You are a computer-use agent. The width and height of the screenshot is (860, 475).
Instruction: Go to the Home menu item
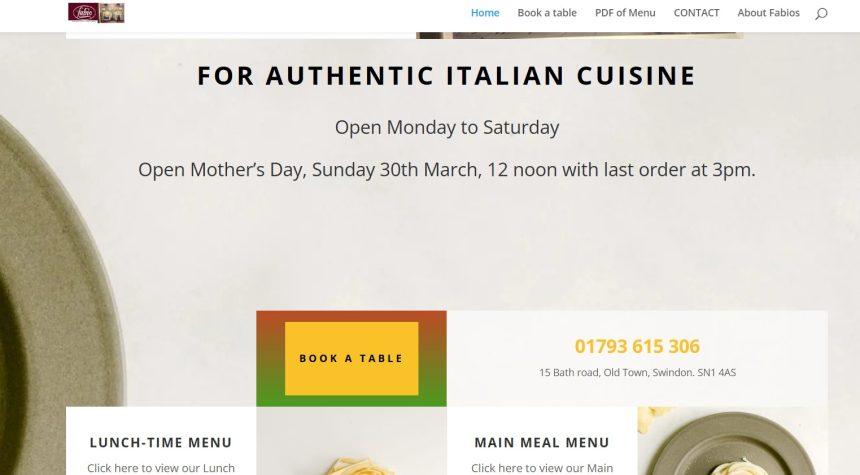485,13
